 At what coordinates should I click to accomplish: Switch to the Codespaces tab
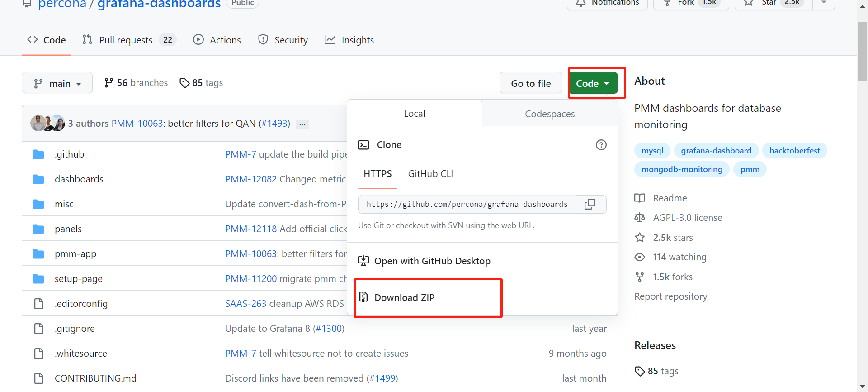(550, 114)
